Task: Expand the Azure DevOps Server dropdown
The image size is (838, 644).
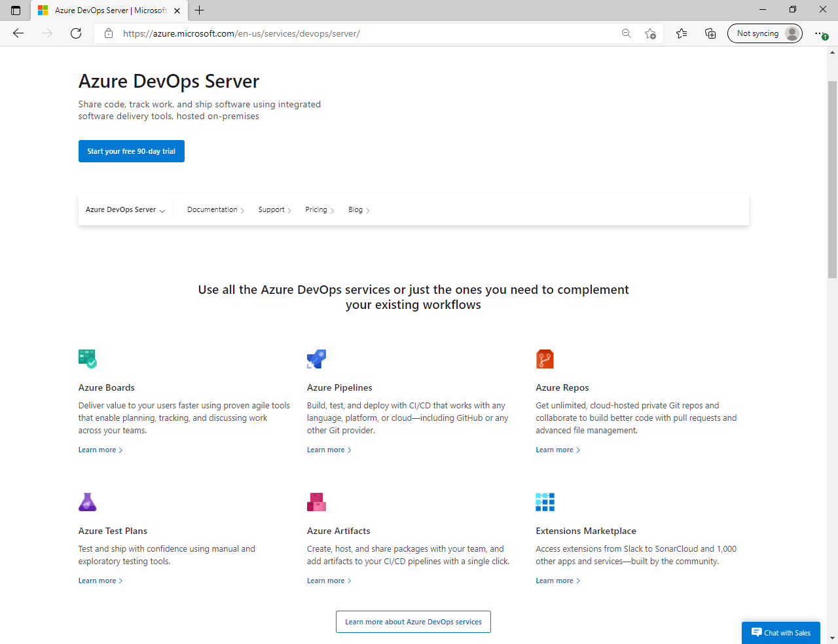Action: click(x=125, y=210)
